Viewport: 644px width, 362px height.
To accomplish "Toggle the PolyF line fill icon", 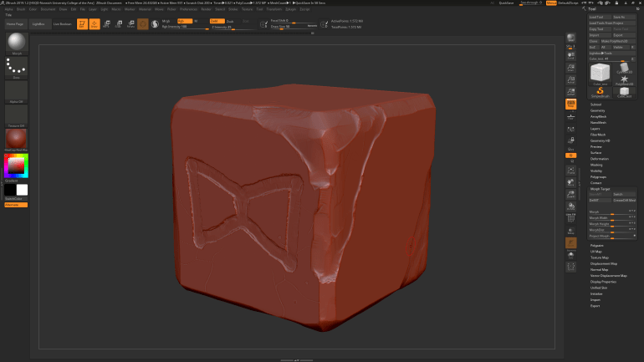I will coord(571,217).
